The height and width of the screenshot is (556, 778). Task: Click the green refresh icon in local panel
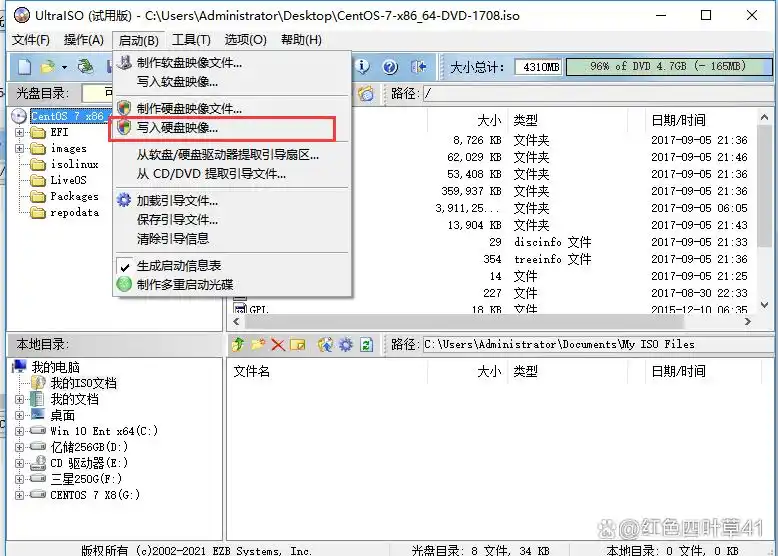(366, 345)
